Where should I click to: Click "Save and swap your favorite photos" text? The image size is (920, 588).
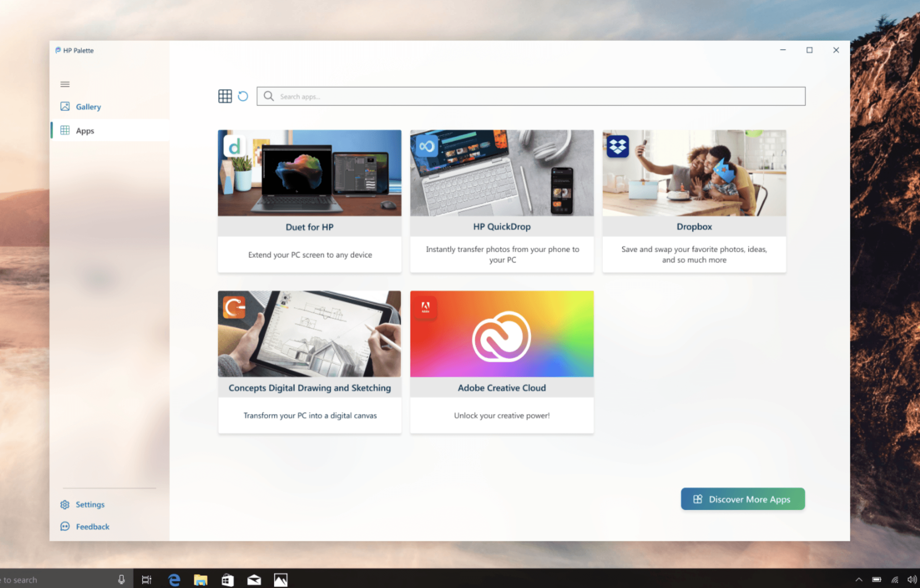pos(694,254)
